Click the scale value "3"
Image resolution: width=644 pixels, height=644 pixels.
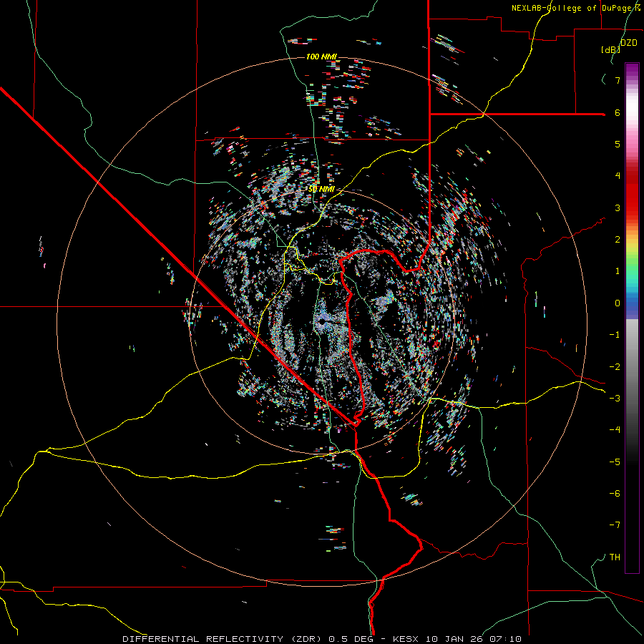click(x=618, y=208)
